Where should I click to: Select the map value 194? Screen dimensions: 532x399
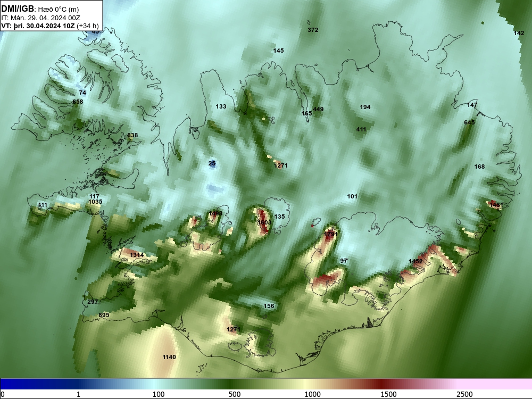click(x=365, y=107)
